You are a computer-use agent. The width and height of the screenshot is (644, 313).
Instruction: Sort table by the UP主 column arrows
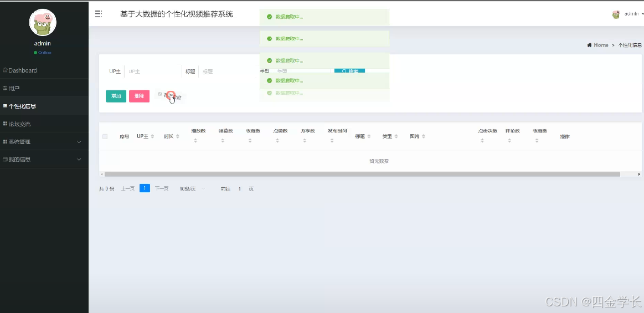[x=152, y=136]
